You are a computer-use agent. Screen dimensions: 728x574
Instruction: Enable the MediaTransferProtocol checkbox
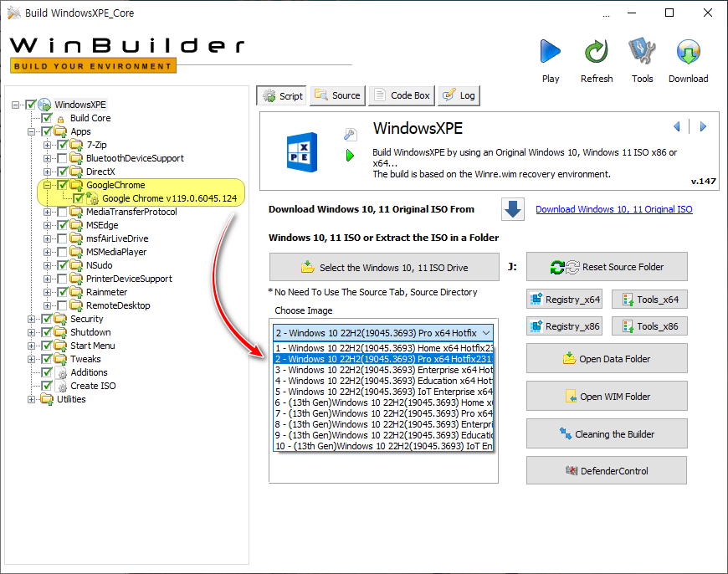(62, 212)
